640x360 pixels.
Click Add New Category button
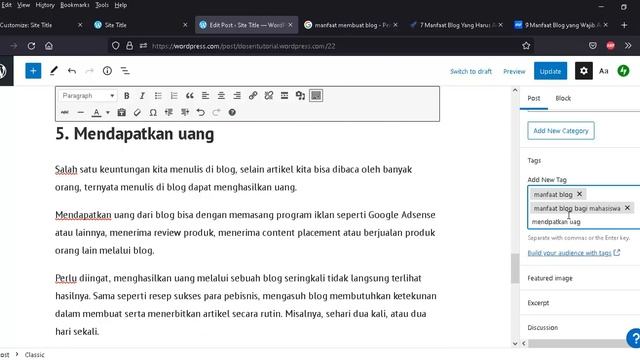pos(561,131)
